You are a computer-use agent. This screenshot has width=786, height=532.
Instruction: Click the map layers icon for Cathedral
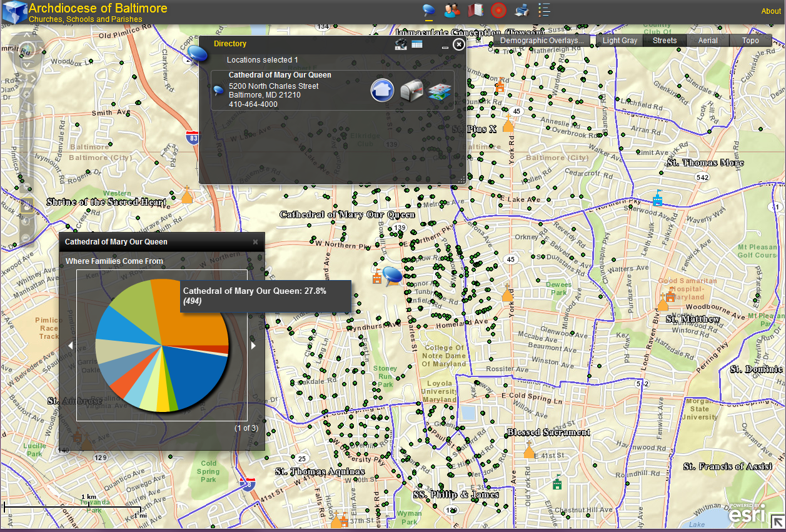(440, 91)
